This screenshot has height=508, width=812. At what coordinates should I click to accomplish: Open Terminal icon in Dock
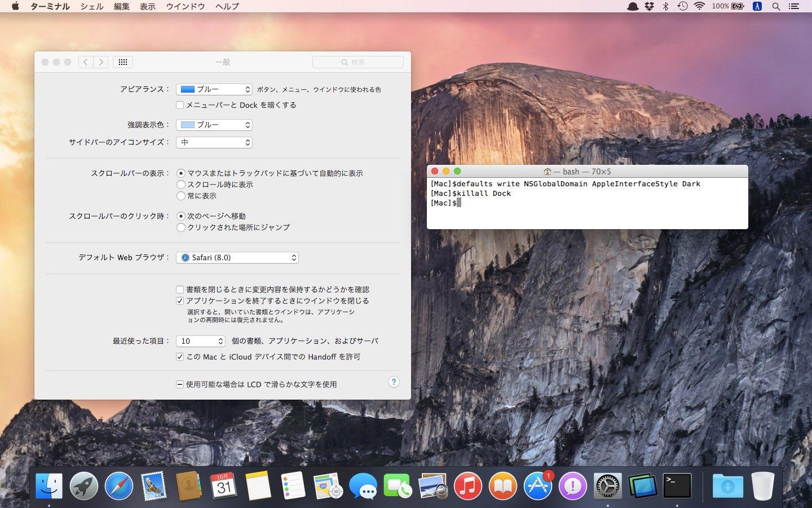[677, 485]
